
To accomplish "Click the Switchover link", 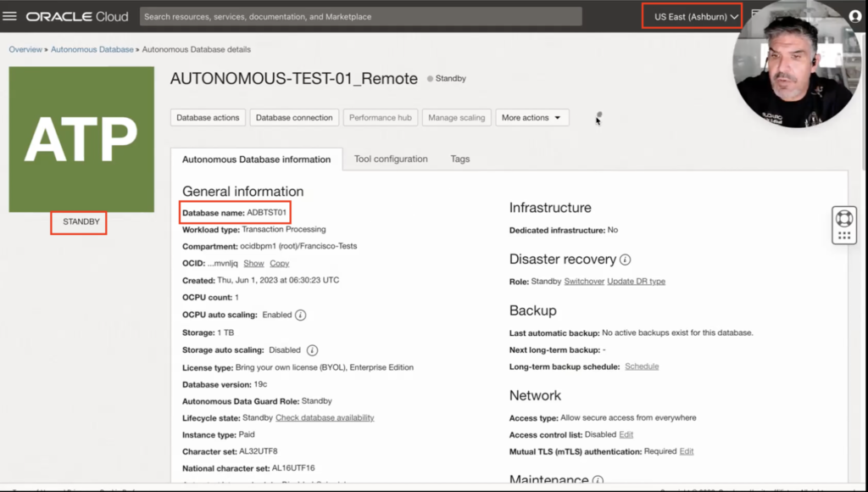I will 583,282.
